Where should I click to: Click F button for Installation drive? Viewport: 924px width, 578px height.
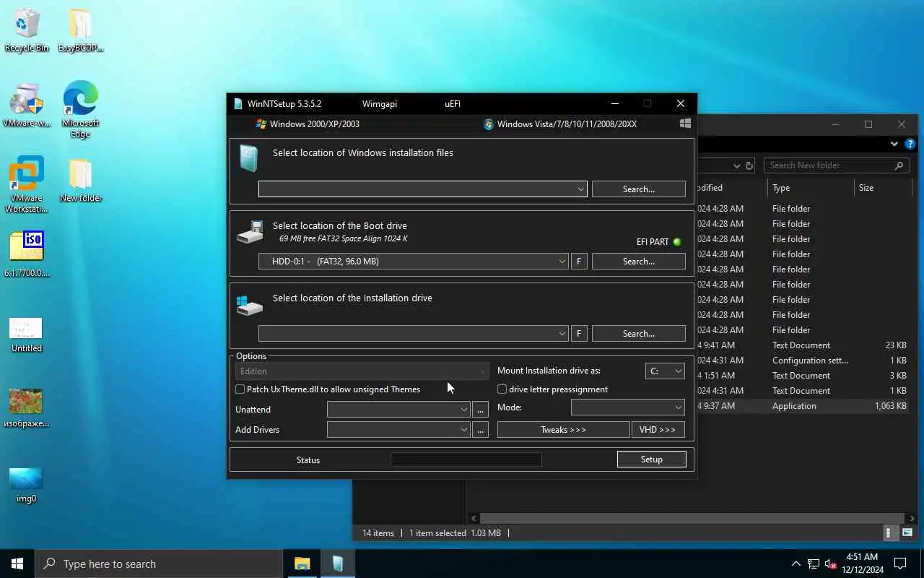point(578,334)
